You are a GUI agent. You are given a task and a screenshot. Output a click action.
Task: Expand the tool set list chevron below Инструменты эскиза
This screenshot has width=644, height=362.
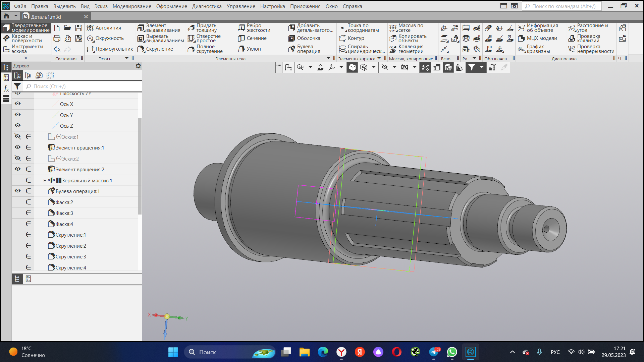26,58
